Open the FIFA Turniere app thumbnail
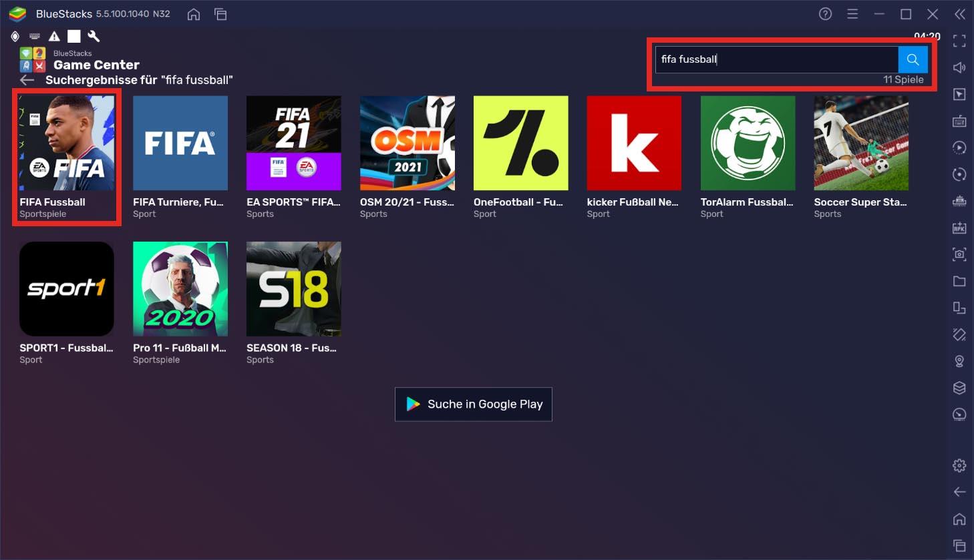Viewport: 974px width, 560px height. click(180, 143)
